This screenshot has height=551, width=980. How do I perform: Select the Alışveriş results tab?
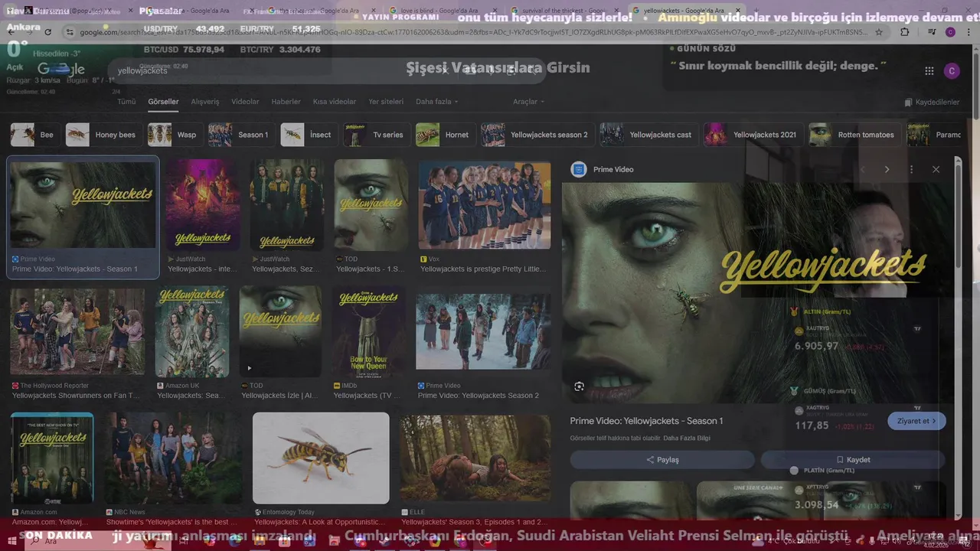204,102
